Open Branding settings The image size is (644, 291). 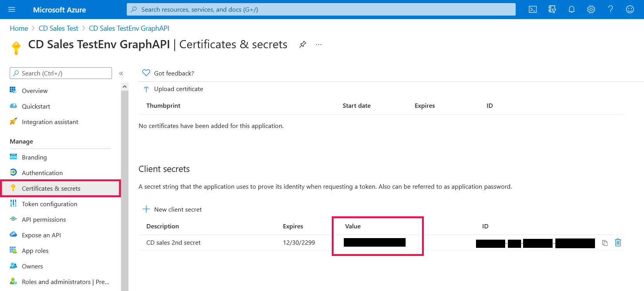tap(34, 157)
